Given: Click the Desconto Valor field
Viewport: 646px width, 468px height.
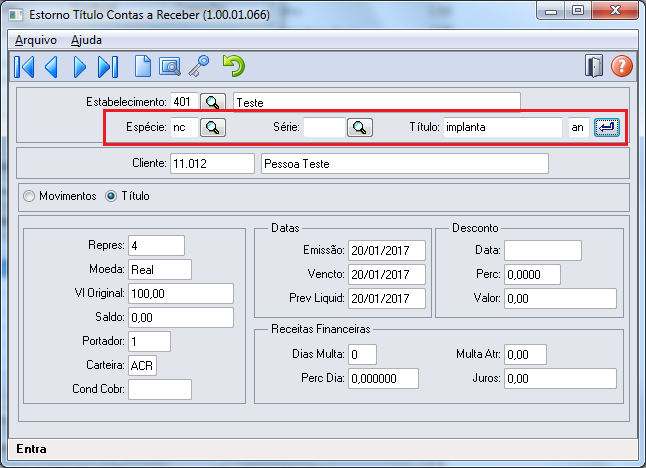Looking at the screenshot, I should click(x=560, y=298).
